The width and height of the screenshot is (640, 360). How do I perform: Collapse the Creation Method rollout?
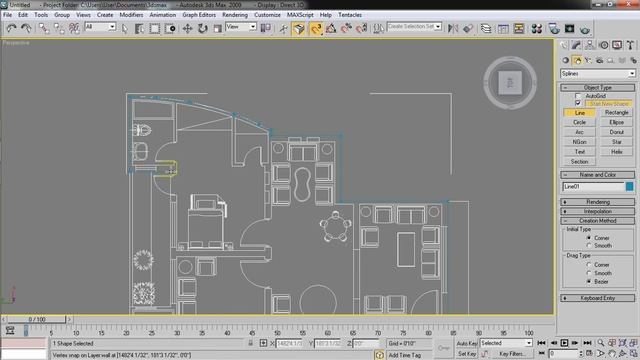pyautogui.click(x=598, y=221)
